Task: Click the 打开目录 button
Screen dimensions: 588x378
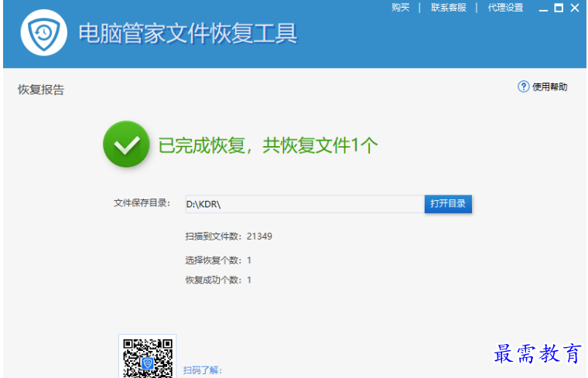Action: pyautogui.click(x=448, y=204)
